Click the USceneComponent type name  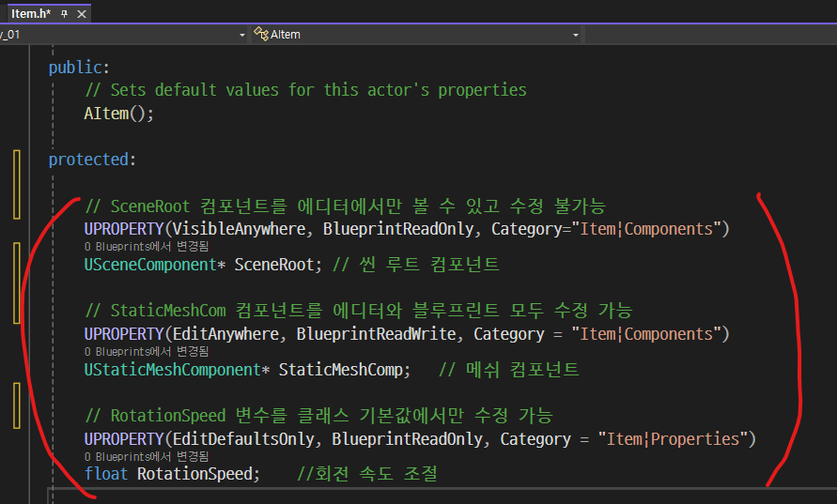150,265
